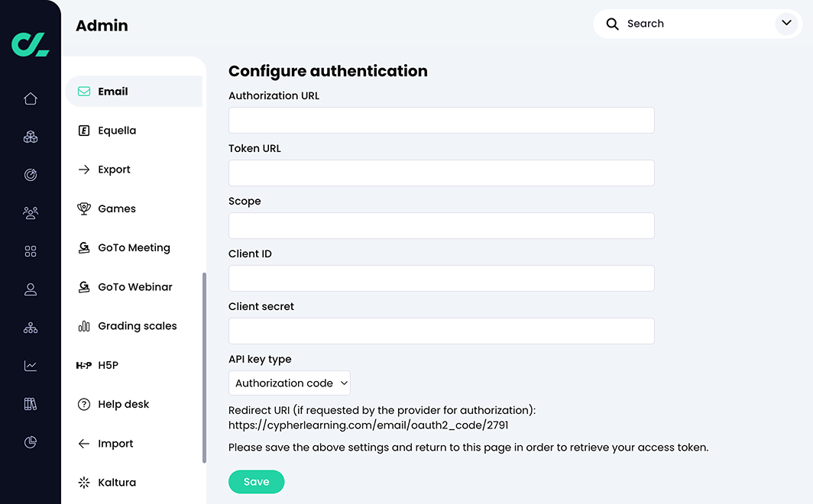Image resolution: width=813 pixels, height=504 pixels.
Task: Open the GoTo Meeting settings entry
Action: [x=134, y=247]
